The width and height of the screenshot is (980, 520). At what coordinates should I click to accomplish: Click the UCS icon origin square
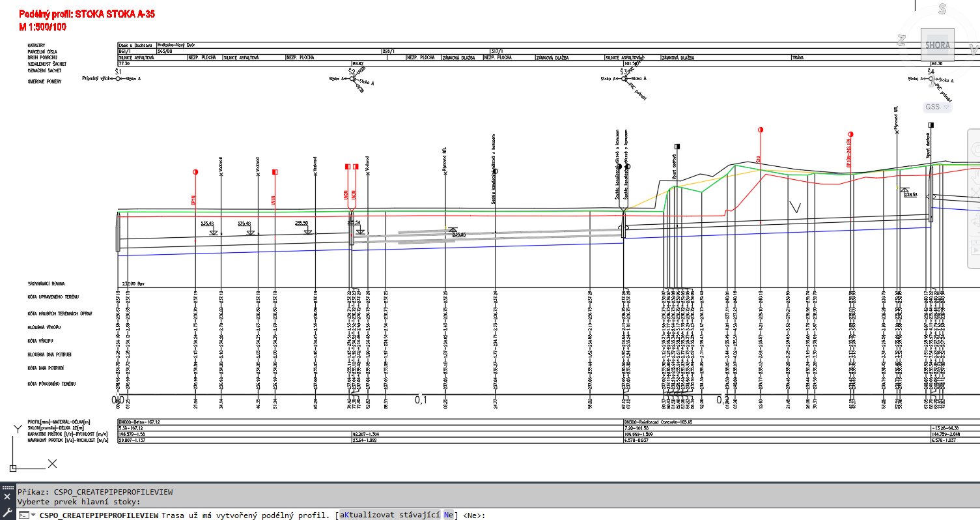(12, 468)
